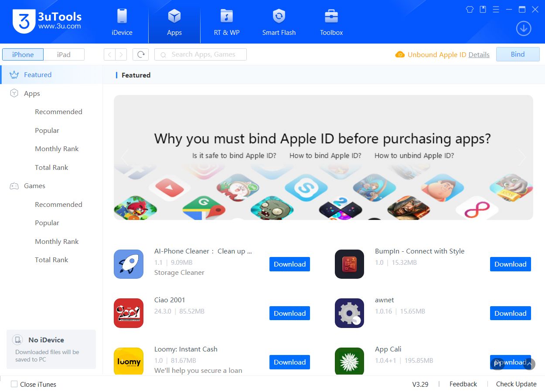Toggle the Close iTunes checkbox
This screenshot has width=545, height=392.
(14, 384)
